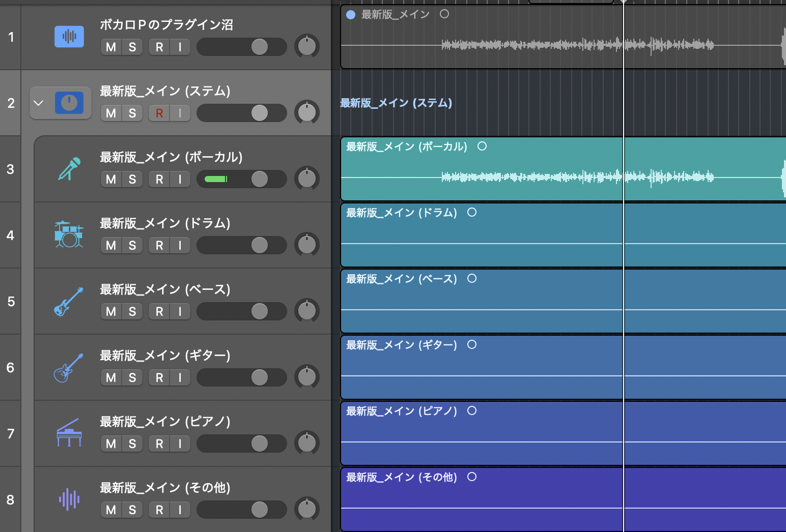Click the waveform icon on the その他 track
The width and height of the screenshot is (786, 532).
click(x=69, y=499)
